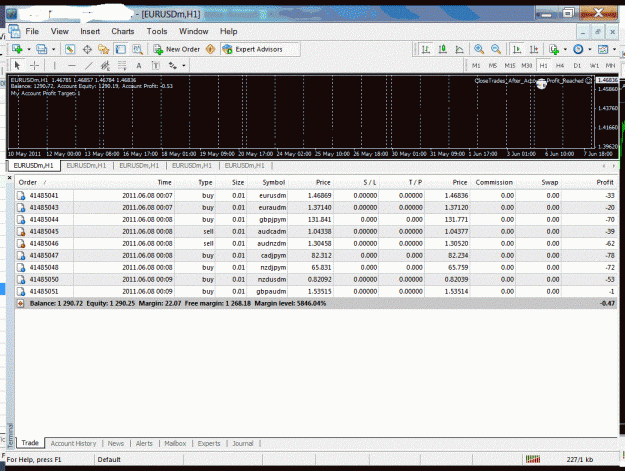Click the Periods clock icon
Viewport: 625px width, 471px height.
[578, 49]
